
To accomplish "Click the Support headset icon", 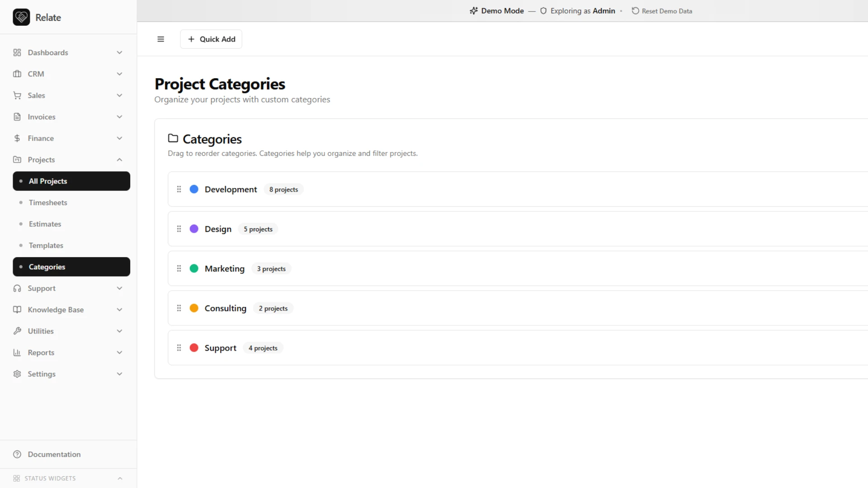I will pyautogui.click(x=17, y=288).
